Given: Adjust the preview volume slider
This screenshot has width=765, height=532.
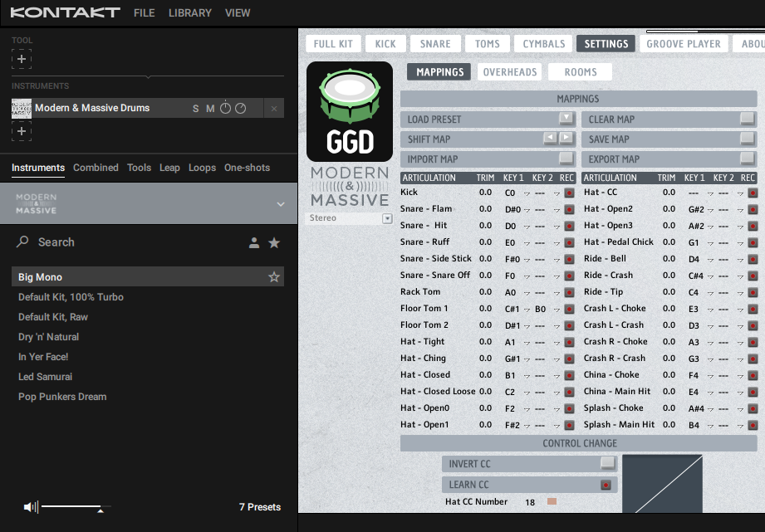Looking at the screenshot, I should click(x=76, y=507).
